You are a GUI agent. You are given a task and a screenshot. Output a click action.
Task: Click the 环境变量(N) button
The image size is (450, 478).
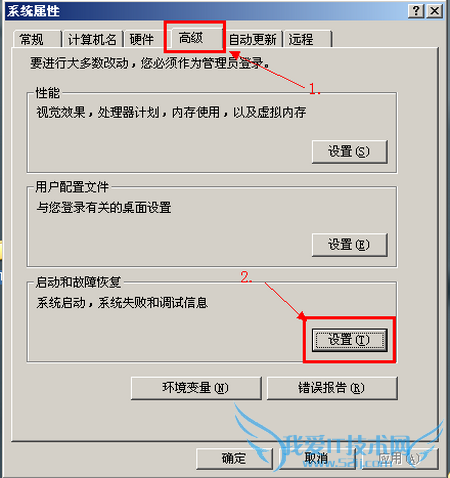(196, 388)
